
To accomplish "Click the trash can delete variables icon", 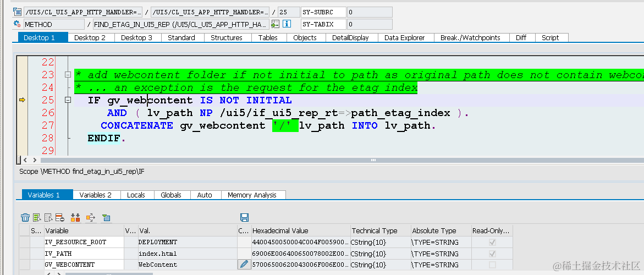I will 25,218.
